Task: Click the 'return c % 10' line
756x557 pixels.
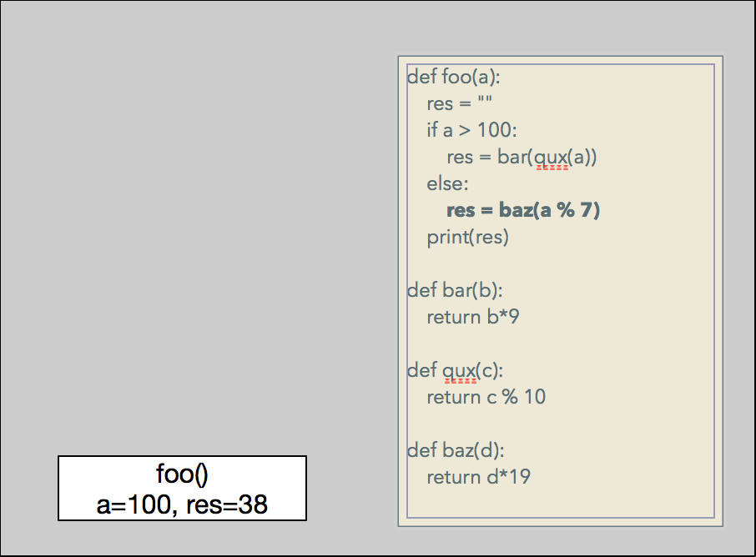Action: (486, 397)
